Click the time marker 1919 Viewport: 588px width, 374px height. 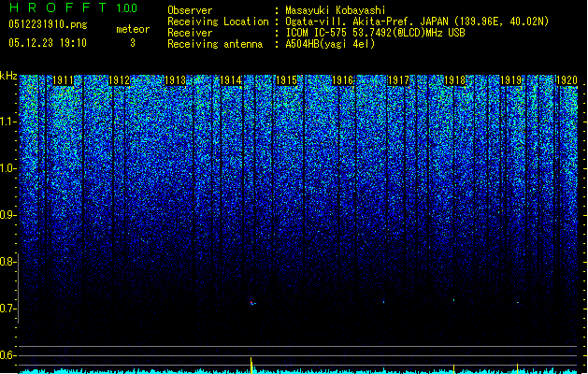510,80
